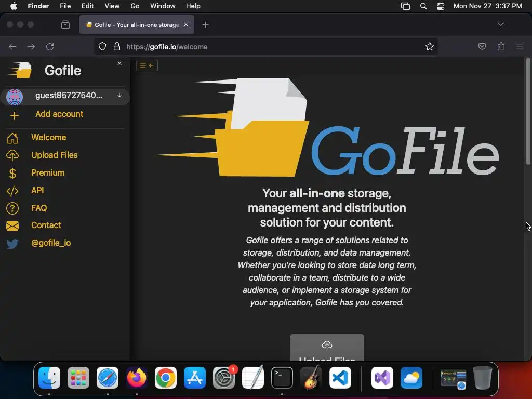
Task: Click the Upload Files button in main content
Action: pyautogui.click(x=327, y=348)
